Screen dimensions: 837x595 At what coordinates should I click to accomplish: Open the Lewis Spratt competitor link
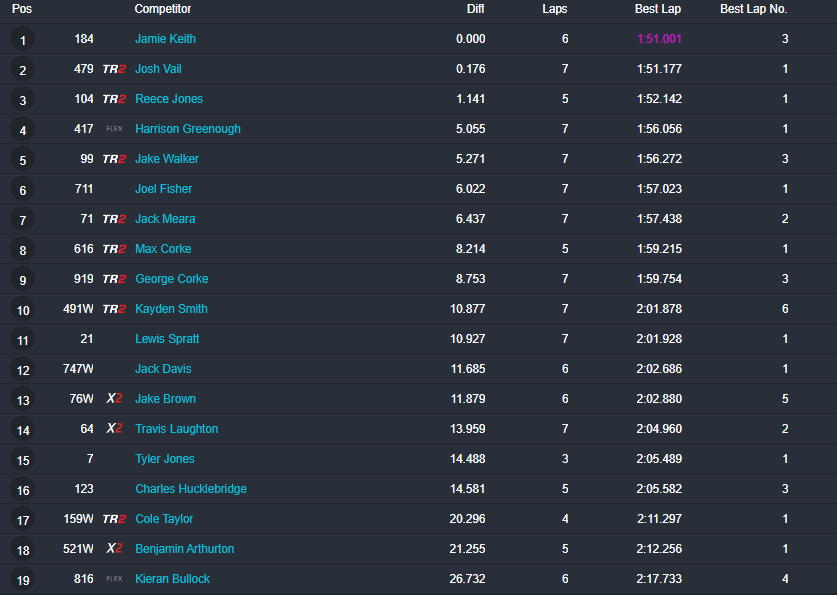[167, 339]
